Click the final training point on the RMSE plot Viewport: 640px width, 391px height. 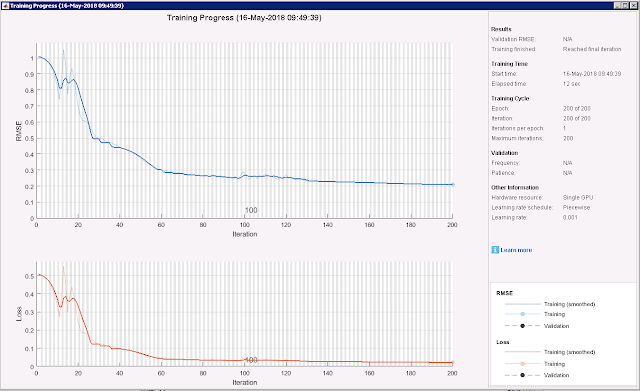[x=452, y=184]
